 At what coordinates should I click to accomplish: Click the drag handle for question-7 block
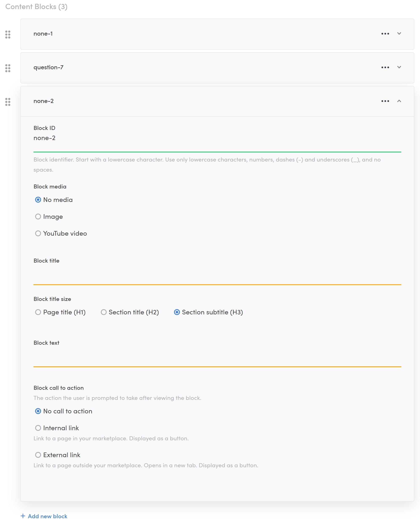pos(8,68)
